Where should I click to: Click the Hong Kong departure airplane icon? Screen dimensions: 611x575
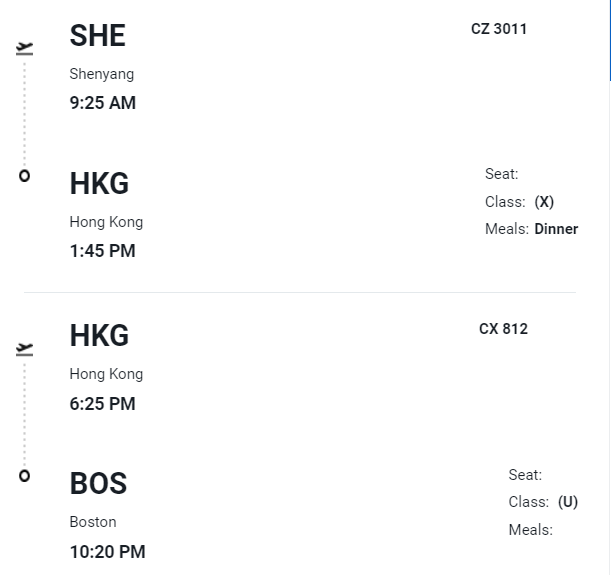point(24,348)
